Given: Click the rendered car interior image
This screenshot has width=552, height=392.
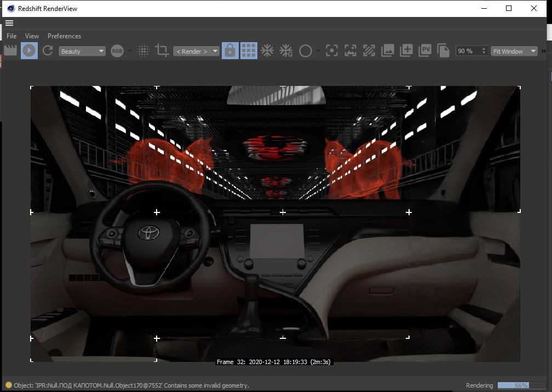Looking at the screenshot, I should [275, 224].
